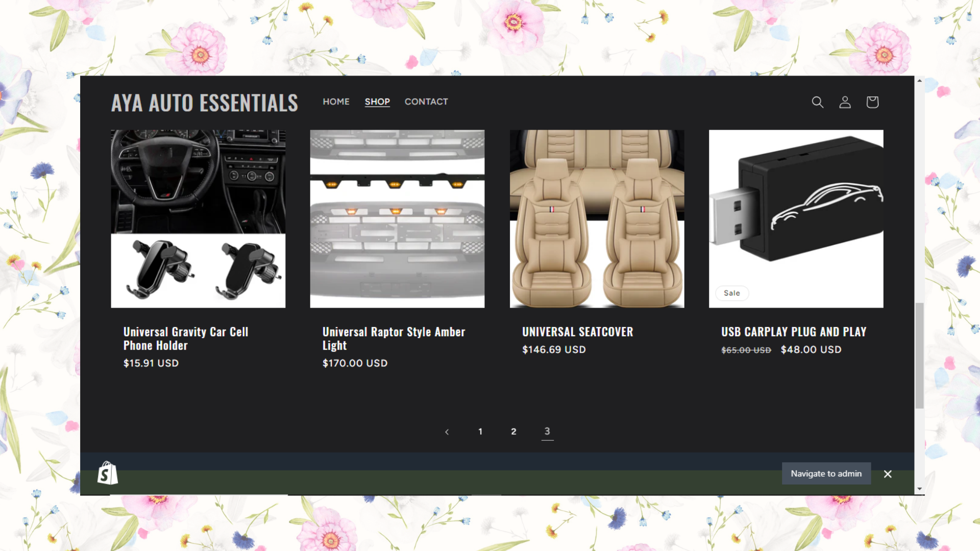Image resolution: width=980 pixels, height=551 pixels.
Task: Click the Shopify bag logo icon
Action: pos(108,473)
